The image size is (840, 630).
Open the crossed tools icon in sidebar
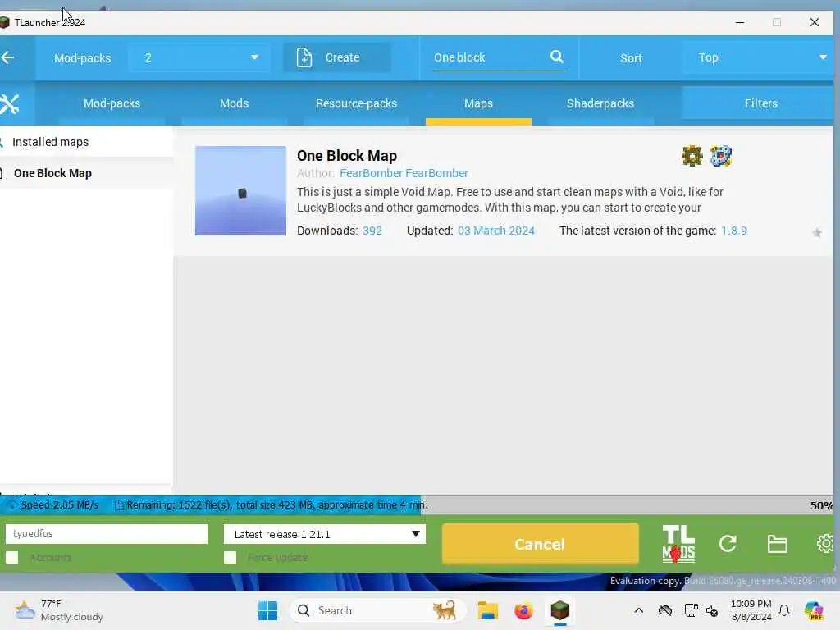pos(10,104)
